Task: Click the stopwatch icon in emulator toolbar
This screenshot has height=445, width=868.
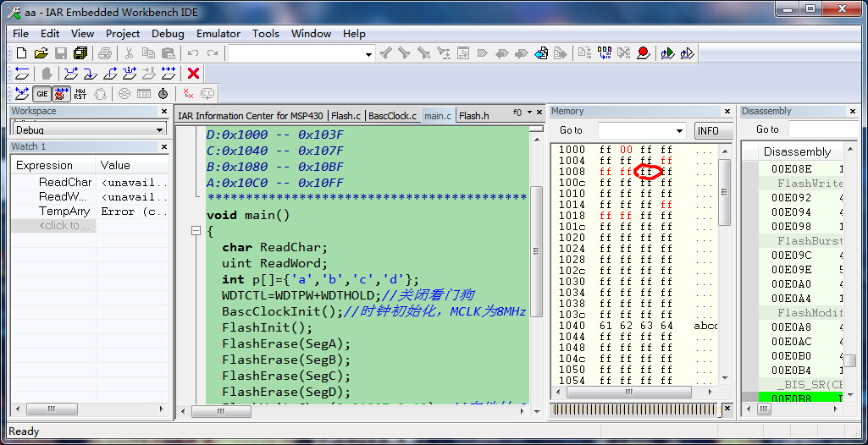Action: pyautogui.click(x=163, y=93)
